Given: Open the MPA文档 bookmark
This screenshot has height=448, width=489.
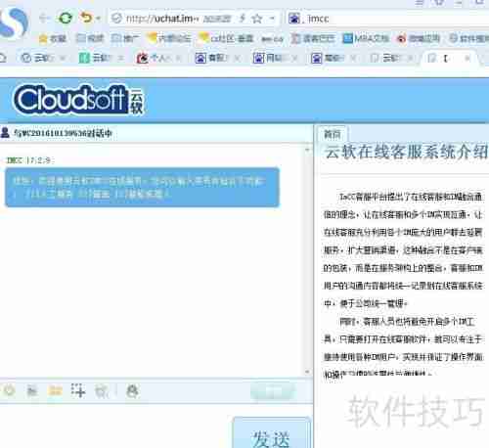Looking at the screenshot, I should 367,38.
